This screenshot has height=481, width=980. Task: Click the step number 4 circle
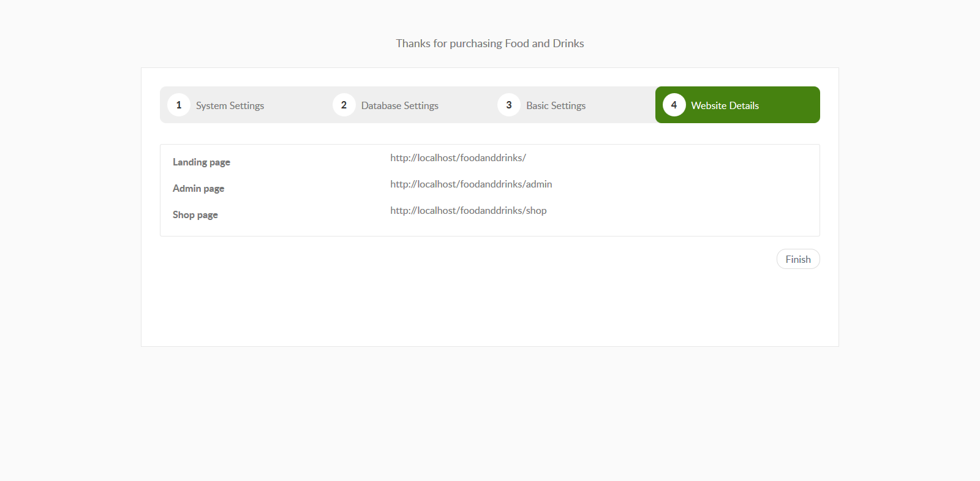coord(674,105)
